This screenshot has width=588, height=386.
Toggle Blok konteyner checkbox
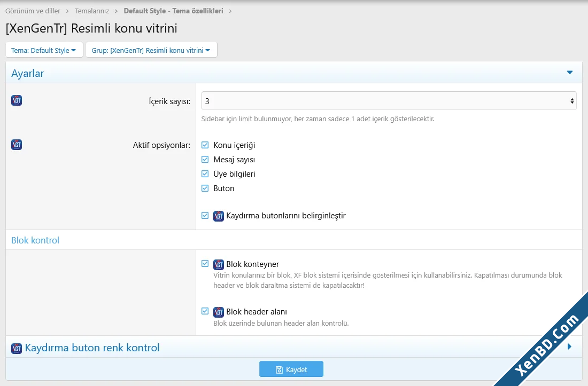click(x=205, y=264)
